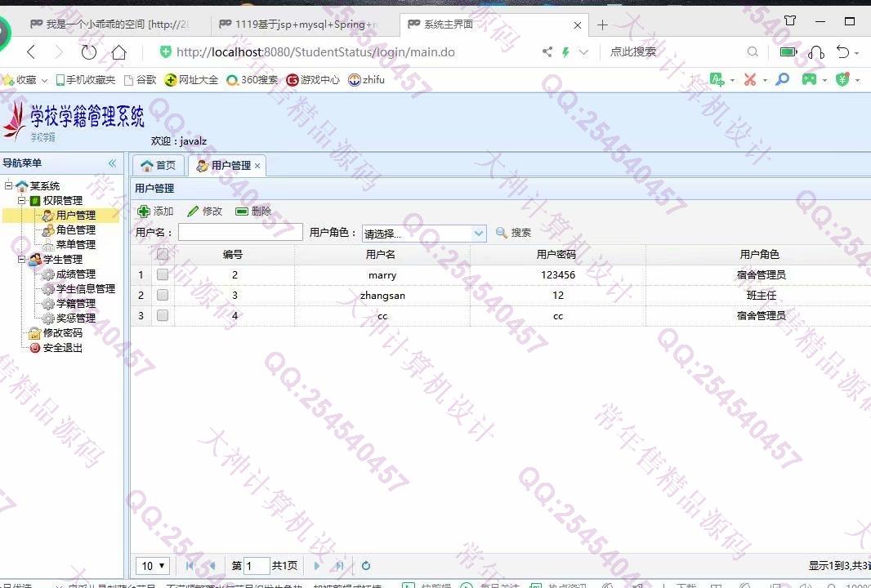This screenshot has width=871, height=588.
Task: Refresh the table with pagination reload icon
Action: tap(365, 566)
